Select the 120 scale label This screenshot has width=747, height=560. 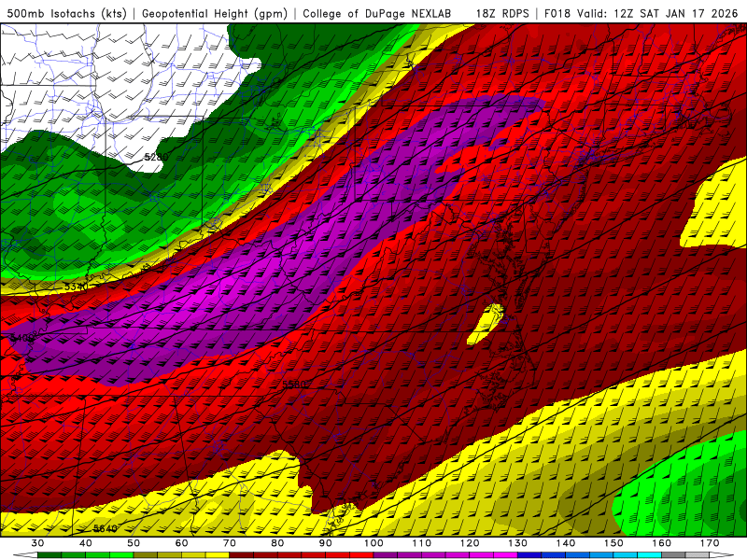pos(470,543)
